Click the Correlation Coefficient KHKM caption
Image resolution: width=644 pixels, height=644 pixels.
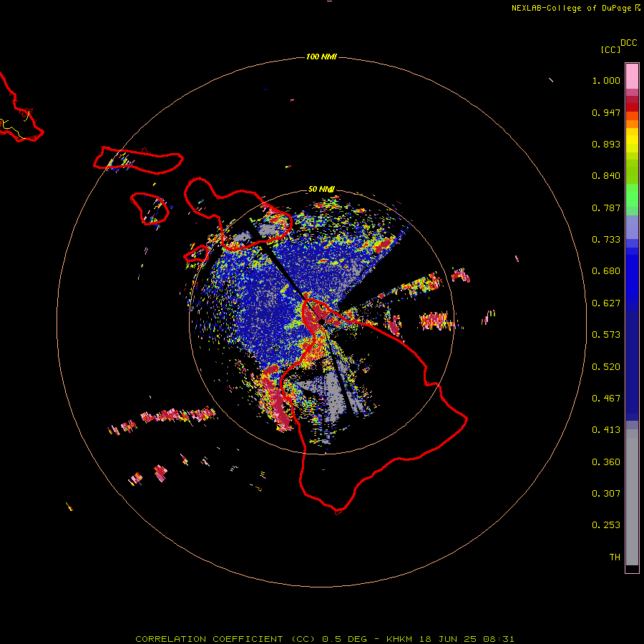point(324,639)
